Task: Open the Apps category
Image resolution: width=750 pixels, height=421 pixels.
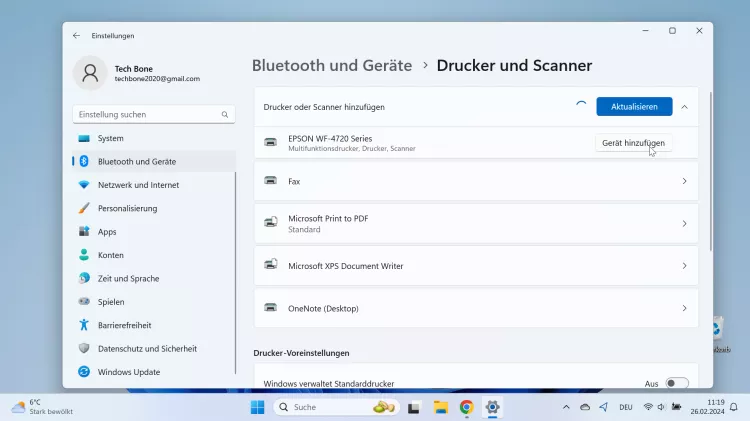Action: pos(154,232)
